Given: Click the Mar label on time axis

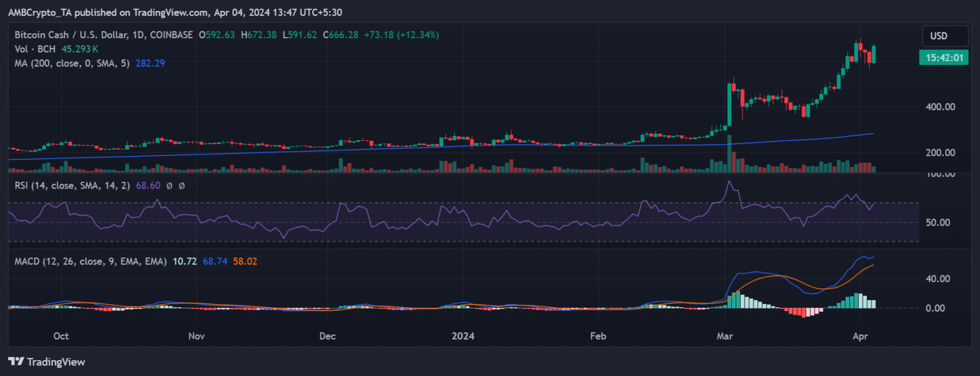Looking at the screenshot, I should (724, 336).
